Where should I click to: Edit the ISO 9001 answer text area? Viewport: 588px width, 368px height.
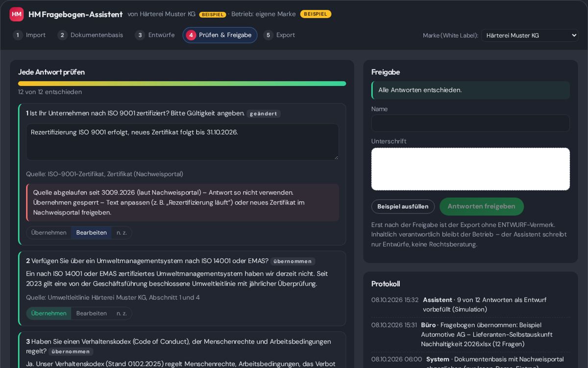point(182,142)
